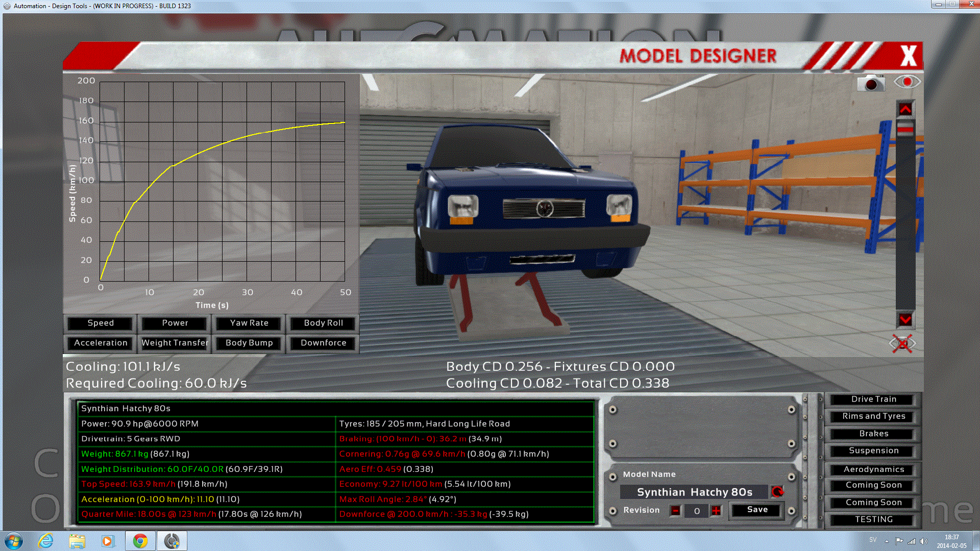Click the revision number field
This screenshot has width=980, height=551.
pos(696,511)
